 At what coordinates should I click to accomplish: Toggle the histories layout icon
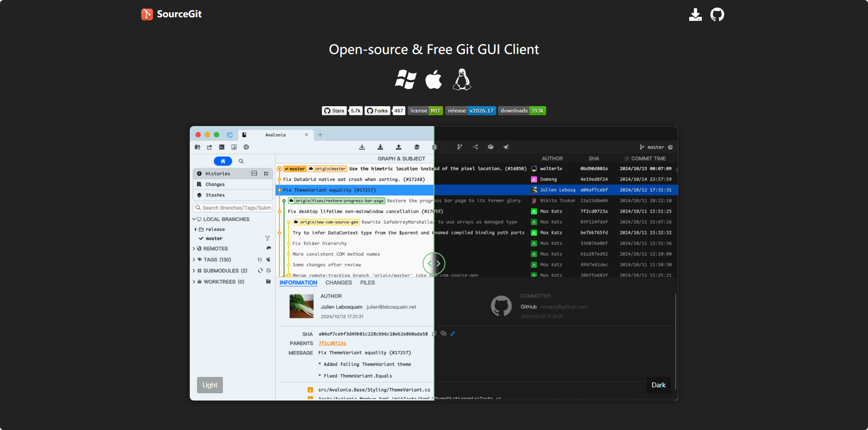tap(254, 173)
